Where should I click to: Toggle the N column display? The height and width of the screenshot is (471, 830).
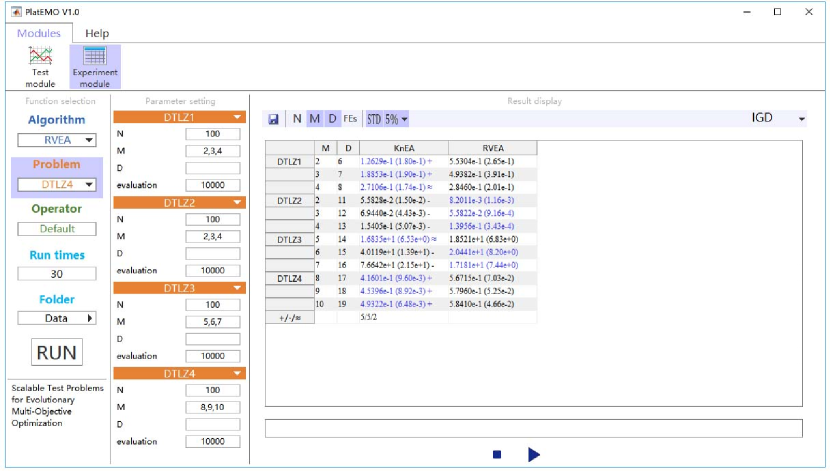[x=296, y=119]
